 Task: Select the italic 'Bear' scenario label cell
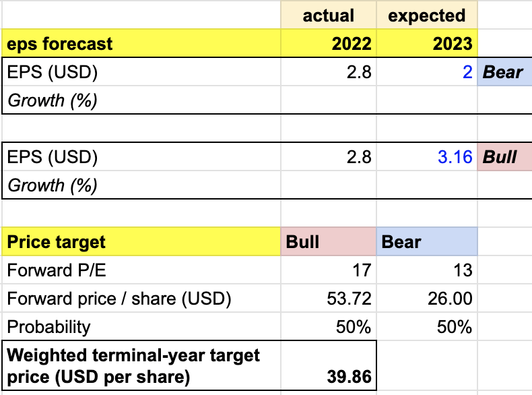pyautogui.click(x=504, y=72)
